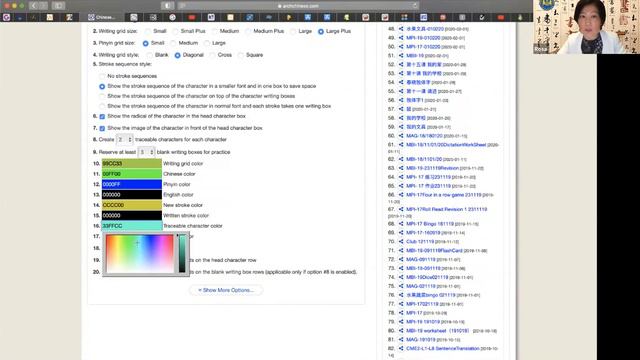Viewport: 640px width, 360px height.
Task: Click the share icon on row 62
Action: [401, 159]
